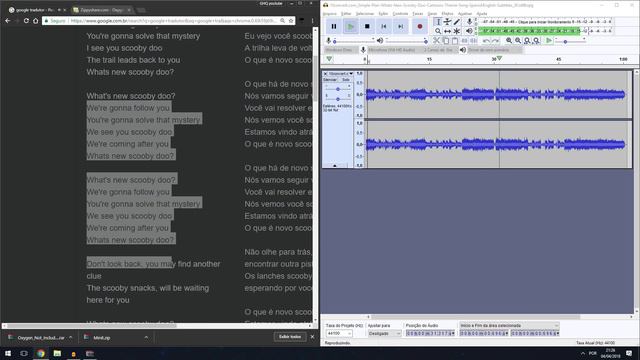Switch to the Zippyshare Chrome tab
Screen dimensions: 640x360
click(x=102, y=9)
